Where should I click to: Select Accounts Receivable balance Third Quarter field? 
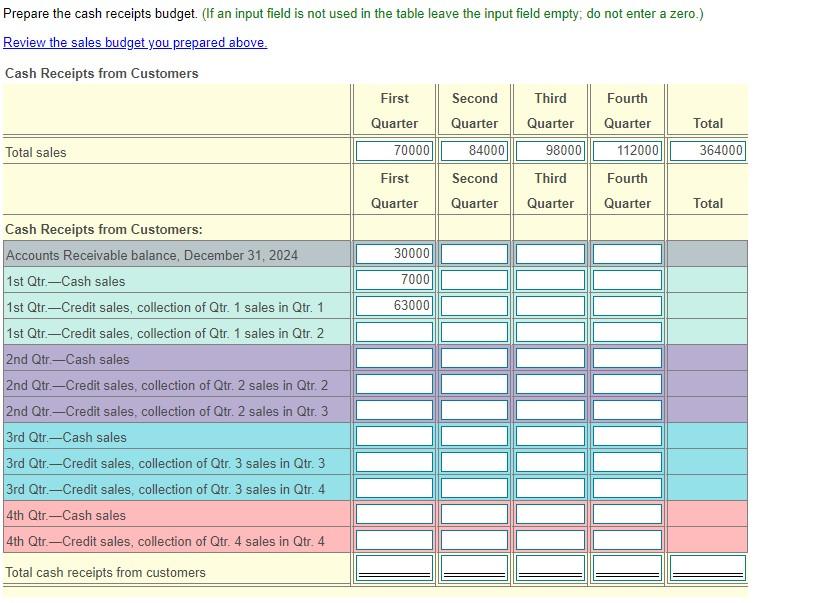click(550, 254)
